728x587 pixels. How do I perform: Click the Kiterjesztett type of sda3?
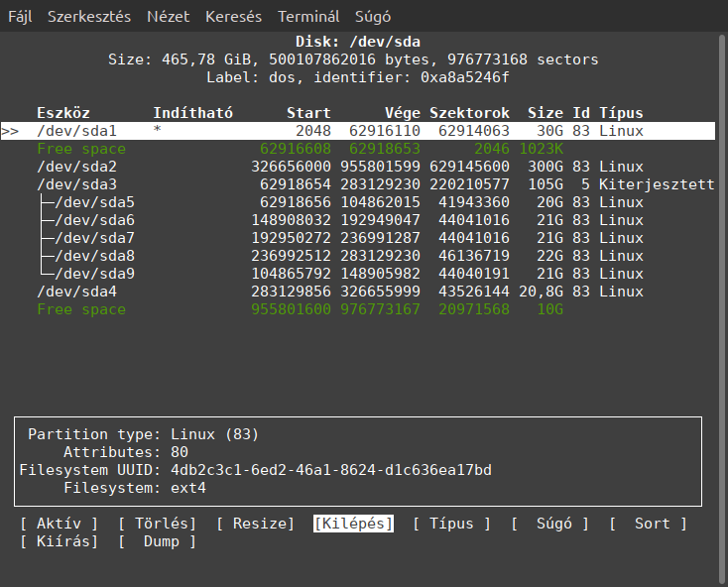click(x=657, y=184)
